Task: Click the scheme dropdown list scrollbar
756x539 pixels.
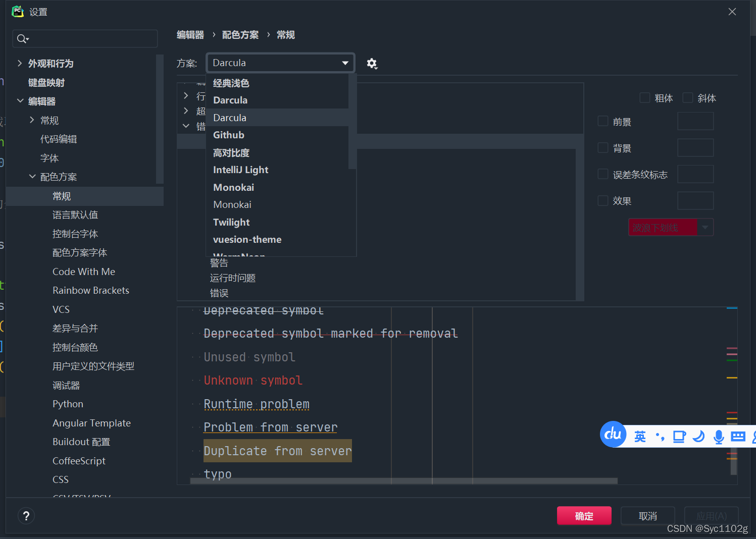Action: (352, 121)
